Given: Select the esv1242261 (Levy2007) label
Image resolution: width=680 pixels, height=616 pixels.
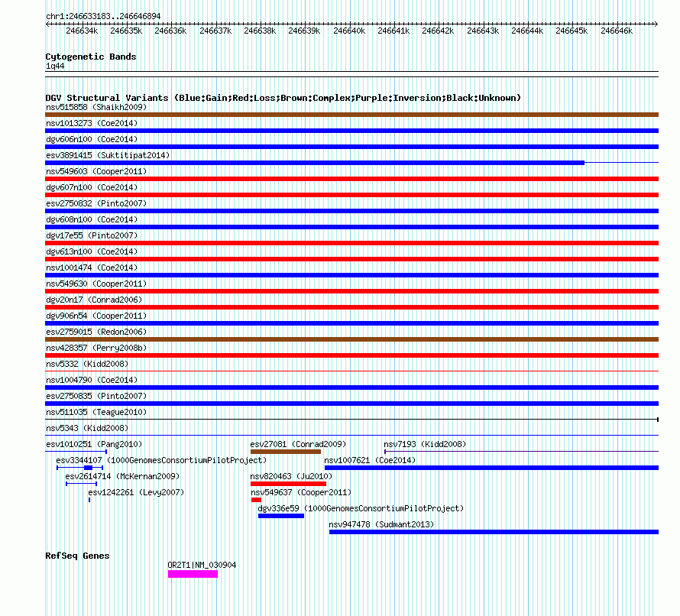Looking at the screenshot, I should tap(136, 492).
